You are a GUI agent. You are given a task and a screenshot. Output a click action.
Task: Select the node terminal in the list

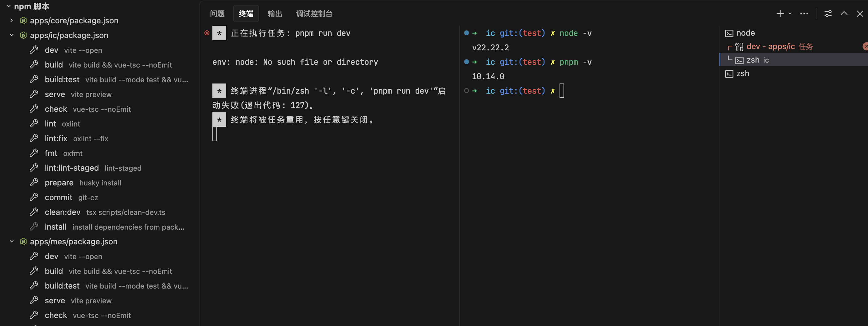click(x=793, y=33)
